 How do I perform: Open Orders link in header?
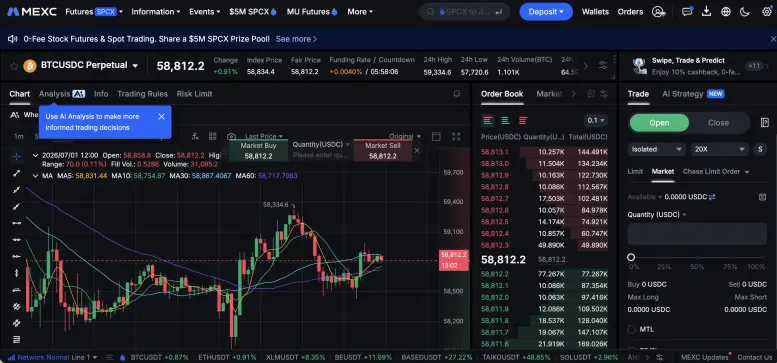click(630, 12)
